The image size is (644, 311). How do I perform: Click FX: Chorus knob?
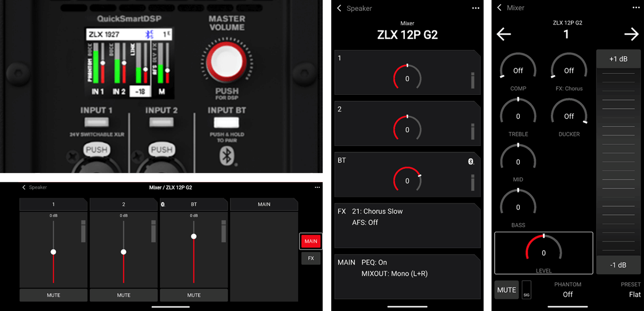(569, 67)
